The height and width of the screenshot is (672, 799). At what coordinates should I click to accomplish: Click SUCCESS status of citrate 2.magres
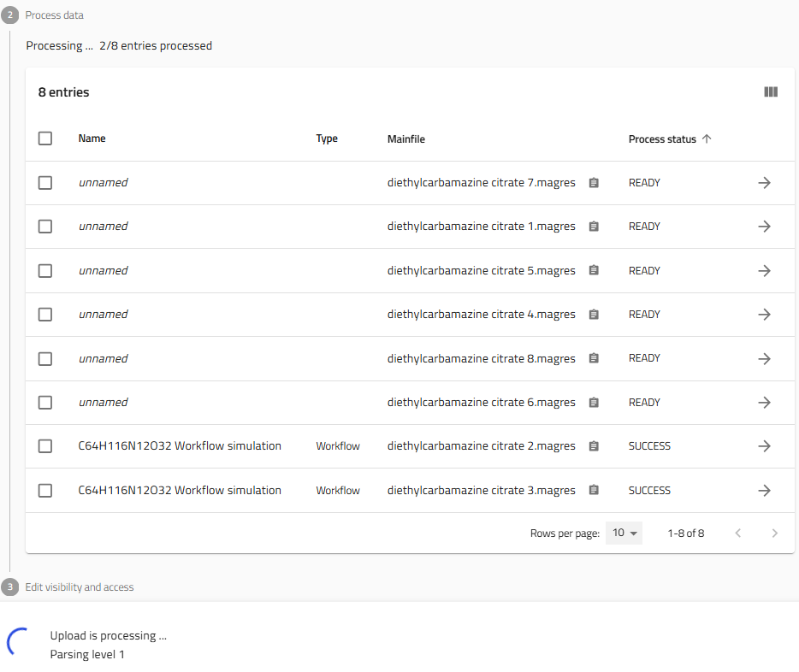649,446
